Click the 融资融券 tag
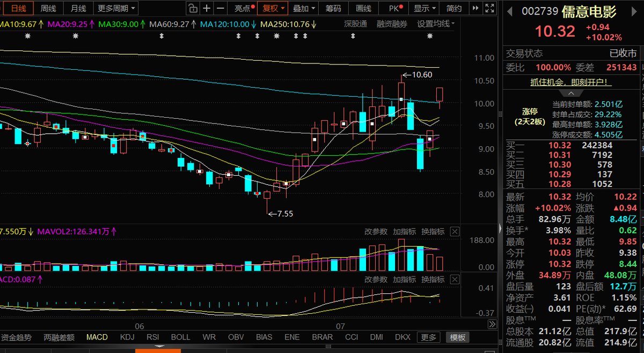The width and height of the screenshot is (644, 353). coord(392,24)
